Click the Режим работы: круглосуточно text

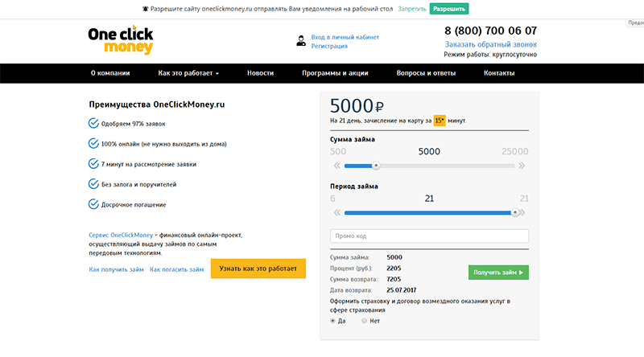(x=490, y=55)
